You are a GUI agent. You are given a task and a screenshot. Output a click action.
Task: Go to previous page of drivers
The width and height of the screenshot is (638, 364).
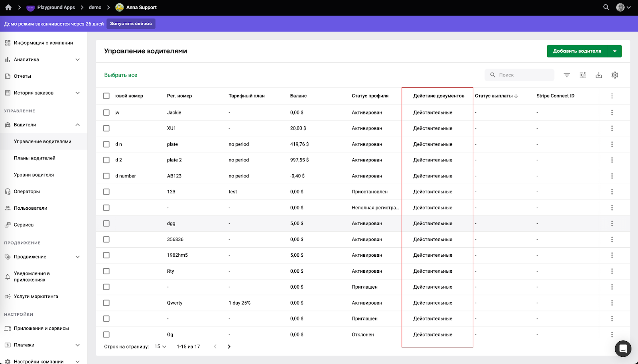[215, 346]
